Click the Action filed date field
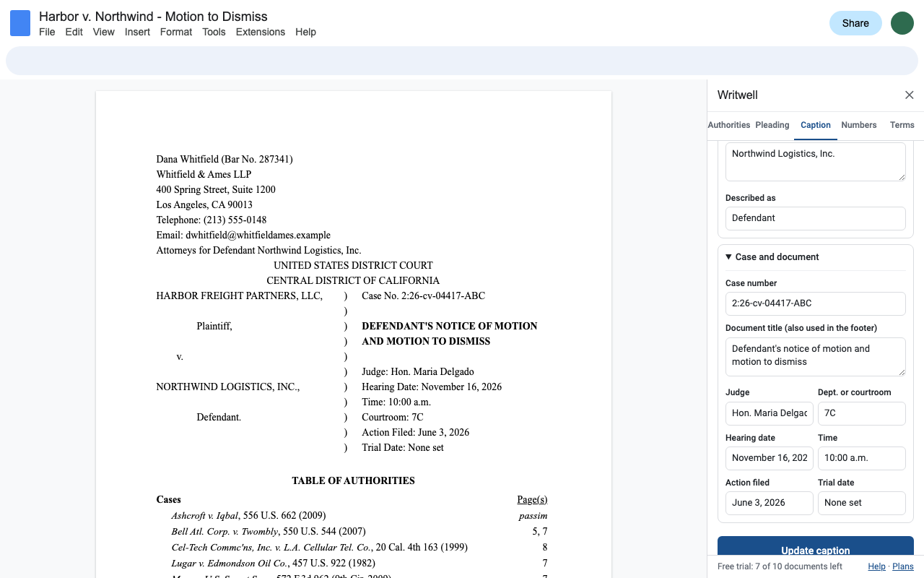 [x=770, y=503]
